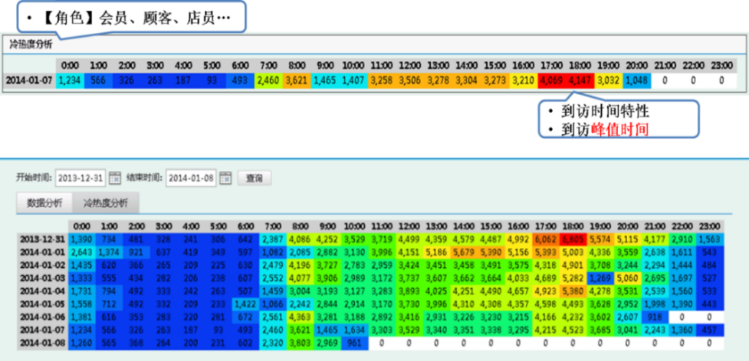This screenshot has width=749, height=361.
Task: Click the 2014-01-07 row label in the top table
Action: [28, 80]
